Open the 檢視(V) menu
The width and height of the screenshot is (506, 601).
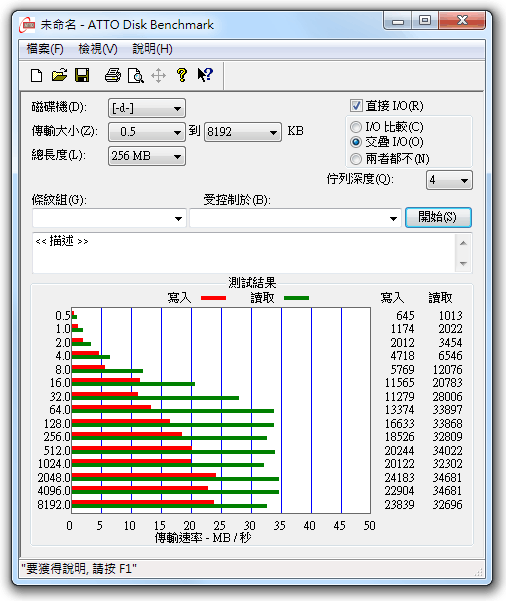pyautogui.click(x=98, y=49)
